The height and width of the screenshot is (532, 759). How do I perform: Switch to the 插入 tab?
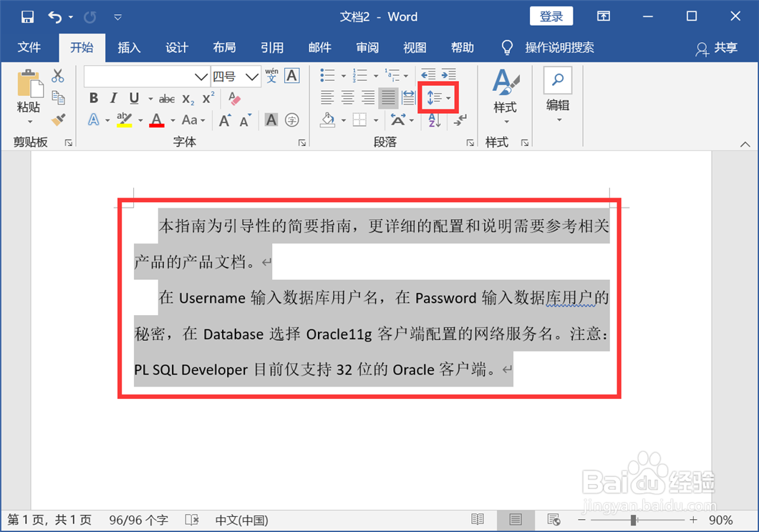tap(129, 47)
